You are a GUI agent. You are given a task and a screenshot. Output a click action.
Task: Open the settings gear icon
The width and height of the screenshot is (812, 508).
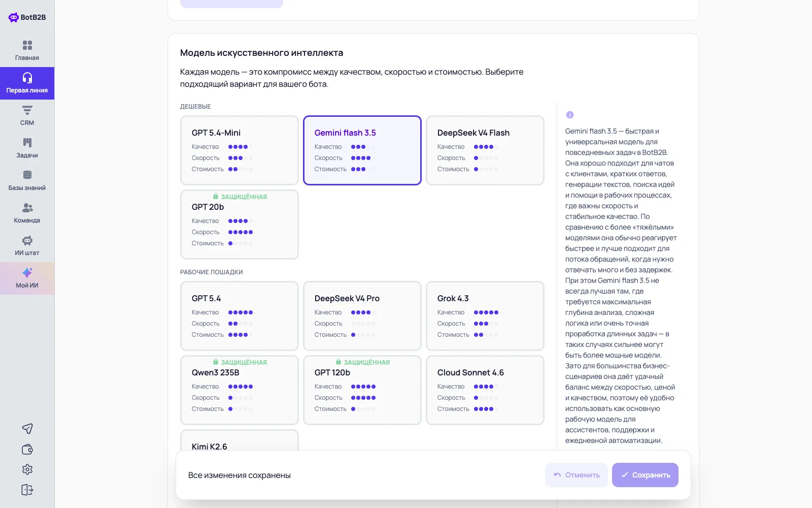27,469
